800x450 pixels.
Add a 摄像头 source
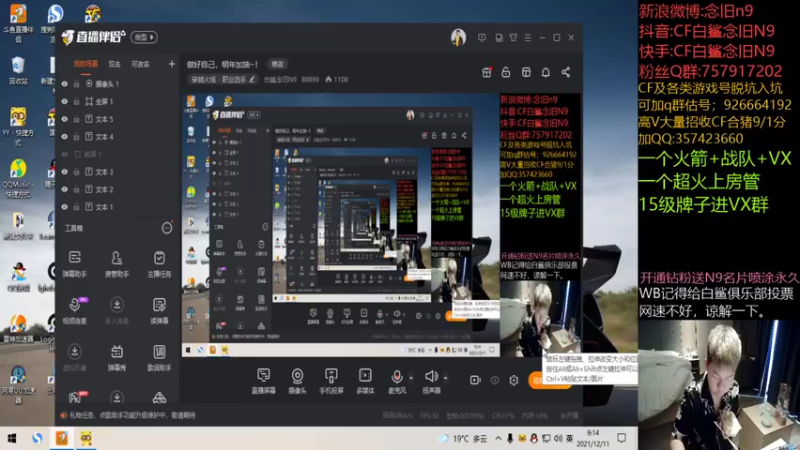(297, 381)
